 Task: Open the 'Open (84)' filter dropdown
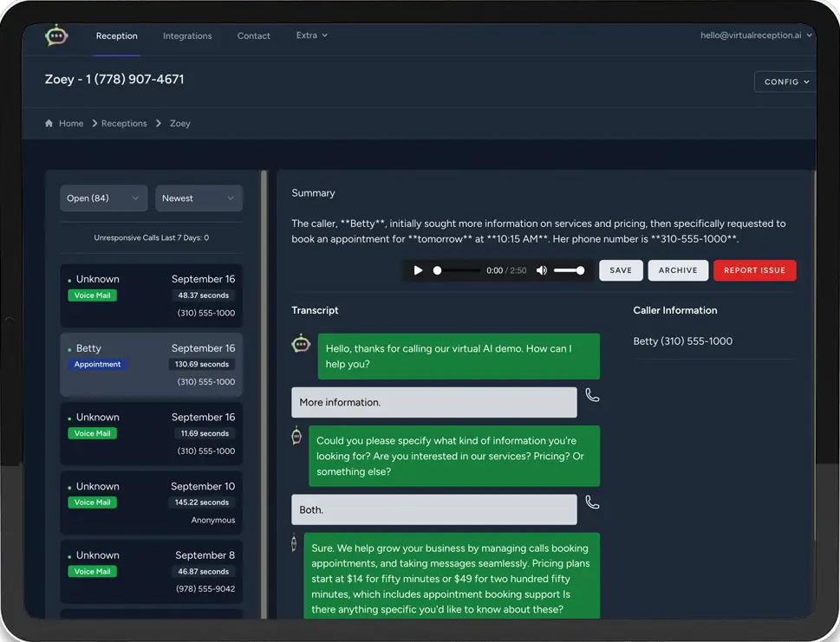point(103,198)
